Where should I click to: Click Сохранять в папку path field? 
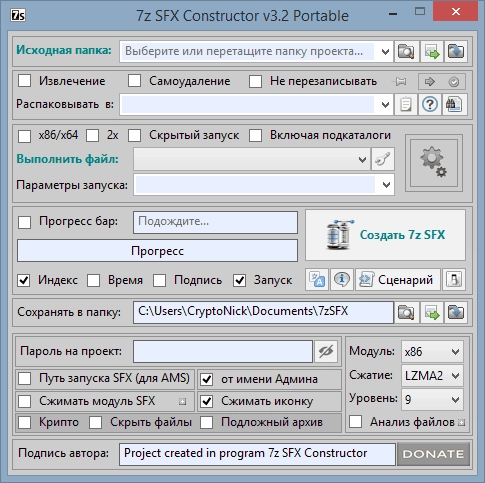coord(263,312)
